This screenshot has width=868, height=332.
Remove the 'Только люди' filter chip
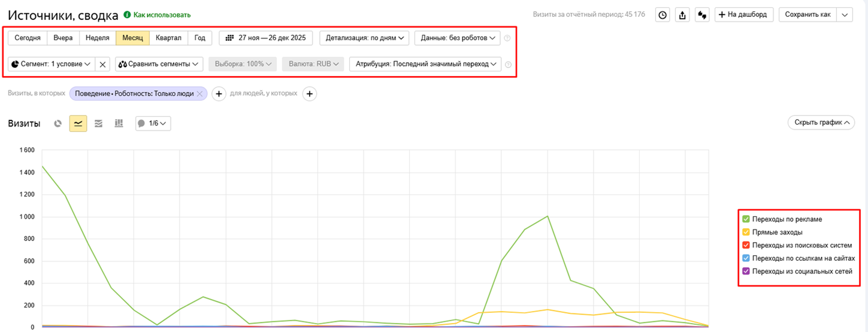tap(200, 93)
